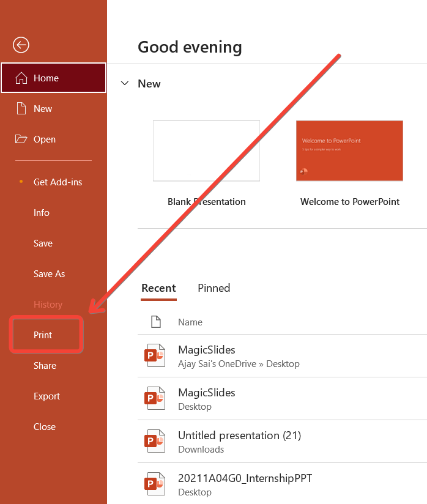Image resolution: width=427 pixels, height=504 pixels.
Task: Click the Welcome to PowerPoint label
Action: point(349,201)
